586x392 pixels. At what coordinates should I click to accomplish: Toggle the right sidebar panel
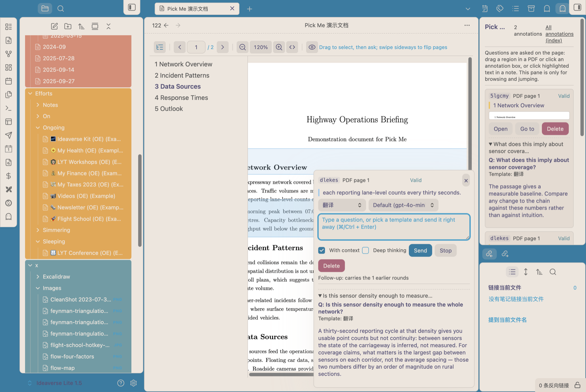pyautogui.click(x=578, y=8)
